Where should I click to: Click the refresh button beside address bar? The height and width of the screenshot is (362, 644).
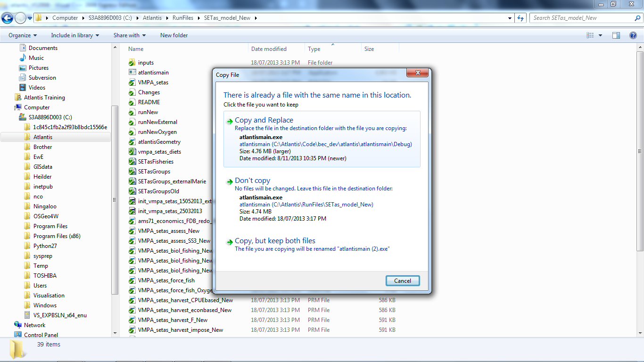point(520,18)
